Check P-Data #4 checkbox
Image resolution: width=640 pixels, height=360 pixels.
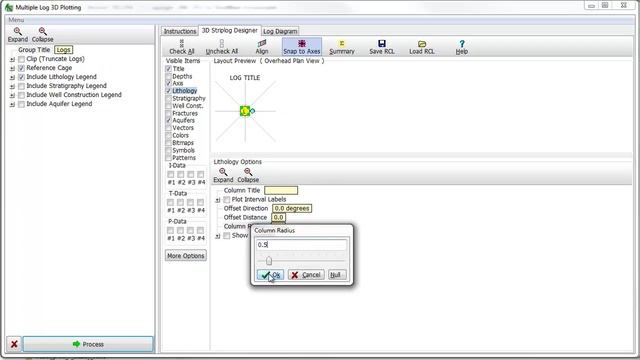200,230
